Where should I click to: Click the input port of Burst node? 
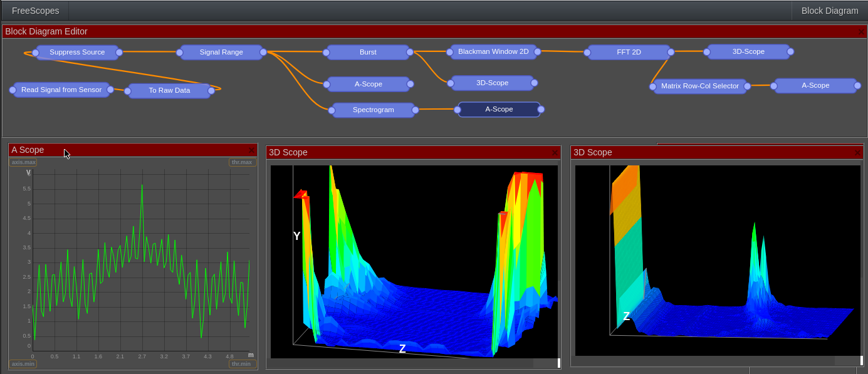click(x=326, y=53)
